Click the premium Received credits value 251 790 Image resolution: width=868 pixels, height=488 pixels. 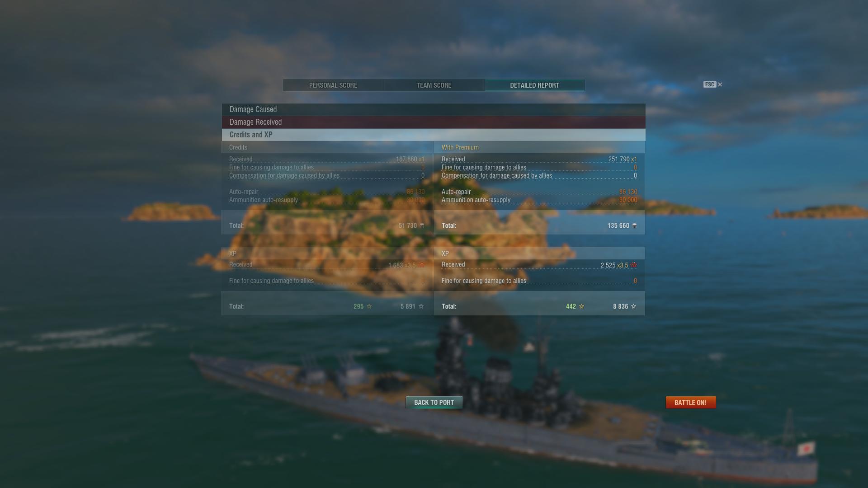click(x=619, y=159)
